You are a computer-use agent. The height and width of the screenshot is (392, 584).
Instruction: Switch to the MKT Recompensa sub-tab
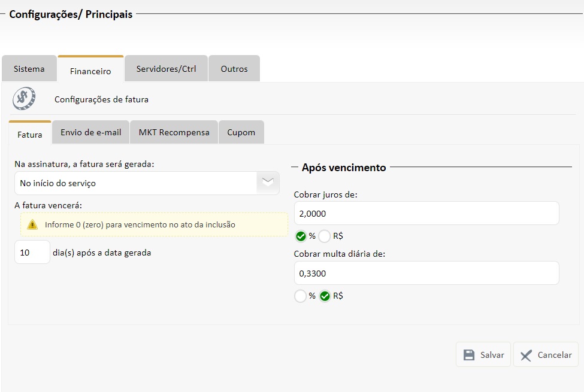click(174, 132)
